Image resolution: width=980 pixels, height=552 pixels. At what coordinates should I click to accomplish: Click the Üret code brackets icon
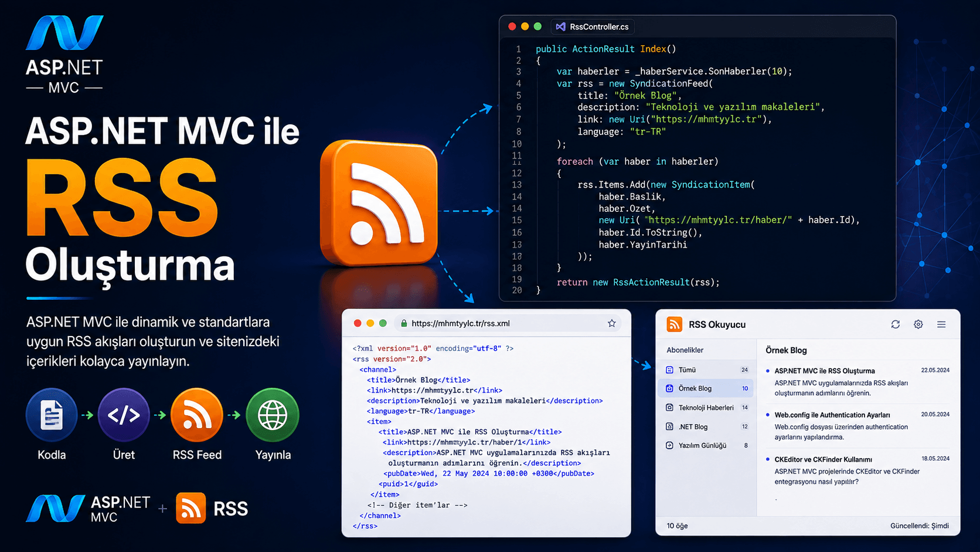[x=124, y=415]
